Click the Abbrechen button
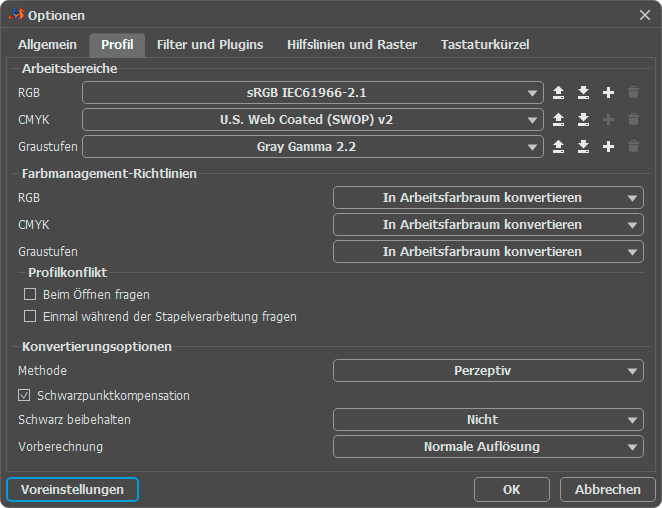This screenshot has width=662, height=508. (608, 489)
